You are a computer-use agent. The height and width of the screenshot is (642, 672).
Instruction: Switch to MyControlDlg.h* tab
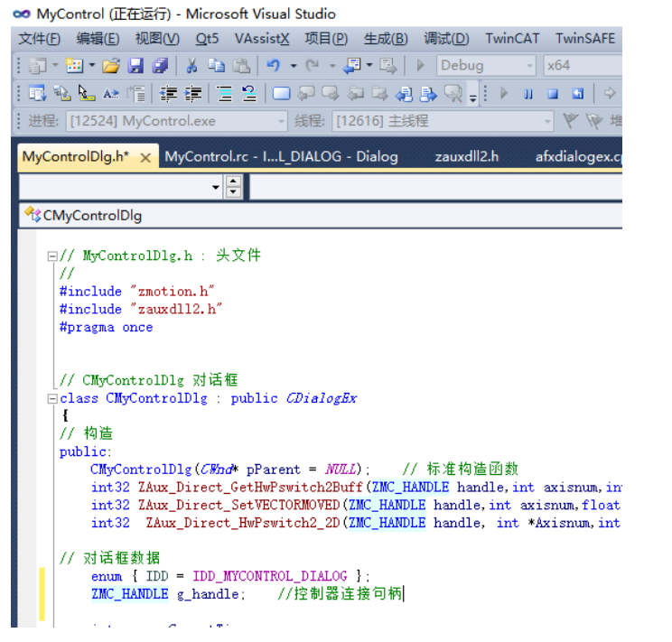click(76, 156)
